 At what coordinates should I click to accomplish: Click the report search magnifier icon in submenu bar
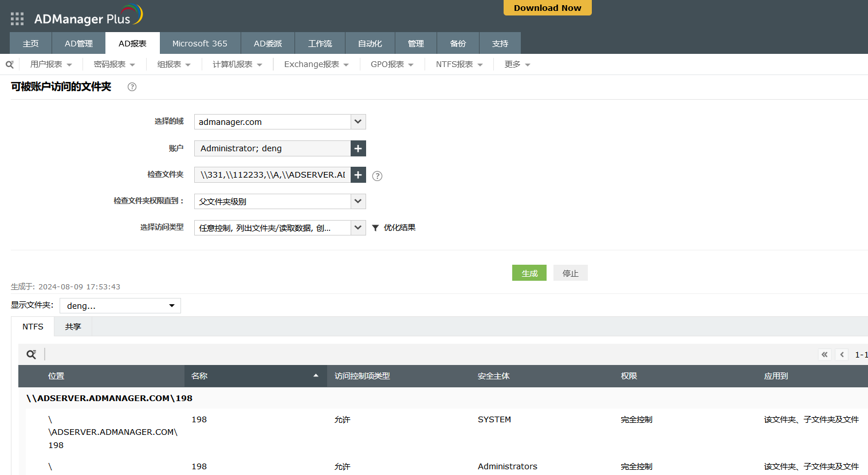coord(10,65)
